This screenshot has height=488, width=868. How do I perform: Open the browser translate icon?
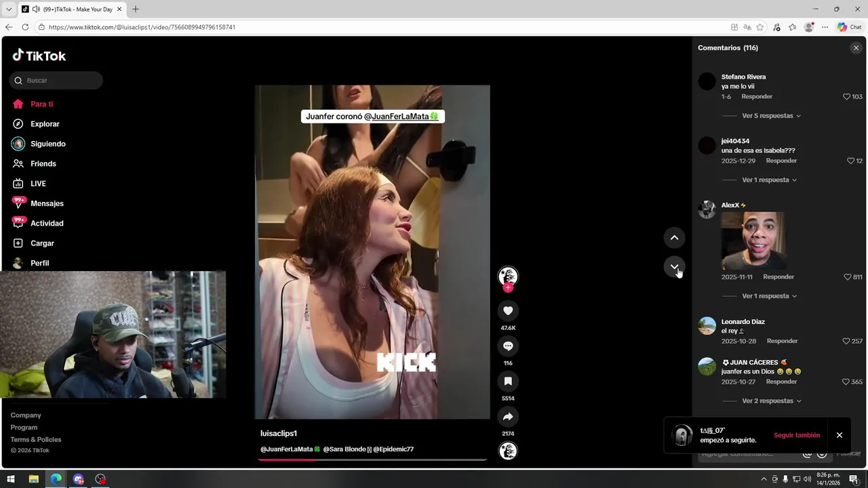pos(747,27)
